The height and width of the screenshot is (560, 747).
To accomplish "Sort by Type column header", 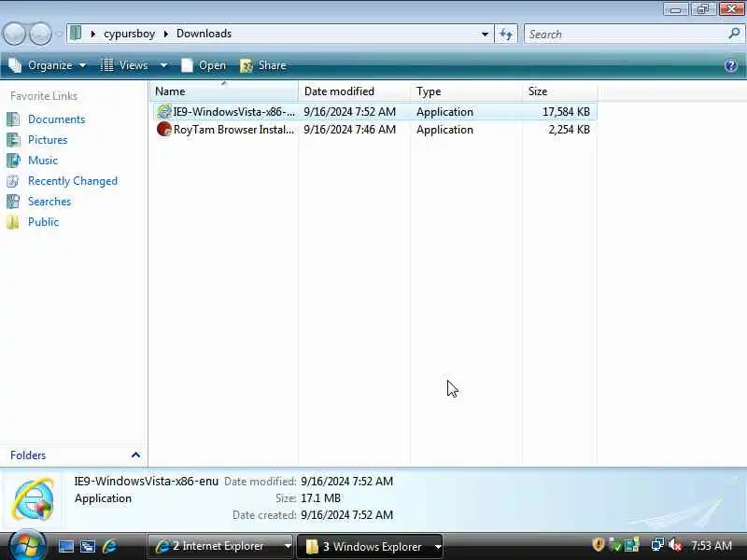I will pyautogui.click(x=466, y=91).
